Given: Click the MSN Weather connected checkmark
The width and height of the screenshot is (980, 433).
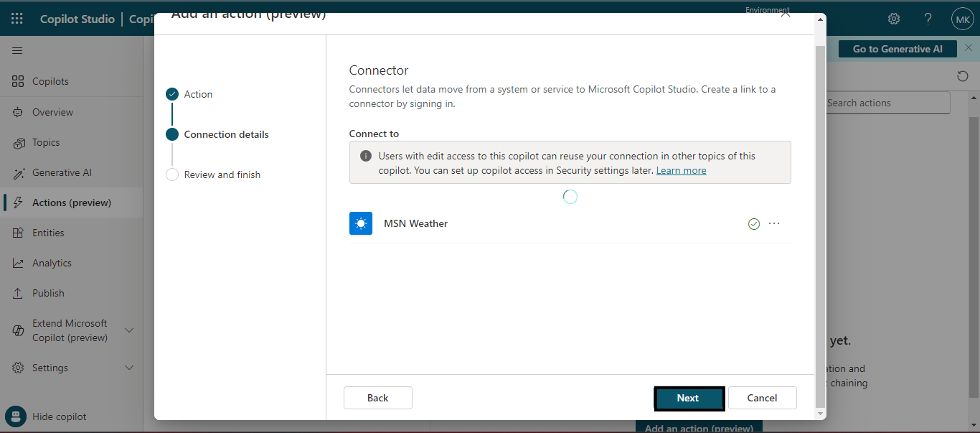Looking at the screenshot, I should [754, 224].
